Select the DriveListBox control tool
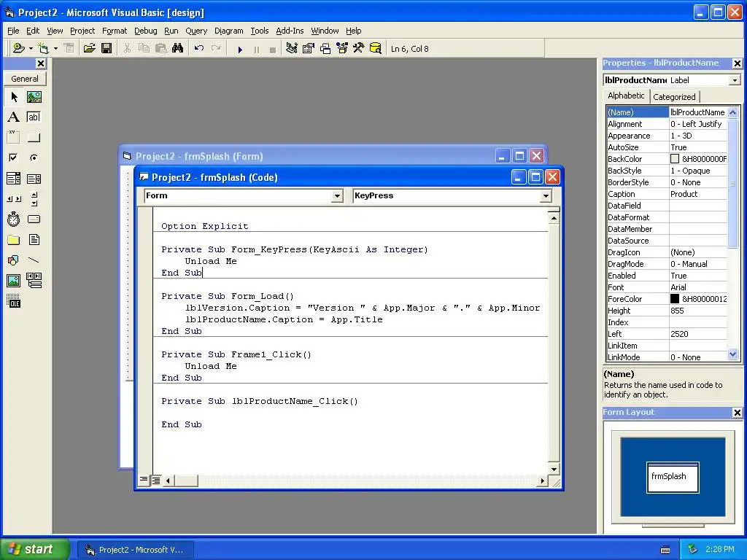This screenshot has width=747, height=560. 34,219
